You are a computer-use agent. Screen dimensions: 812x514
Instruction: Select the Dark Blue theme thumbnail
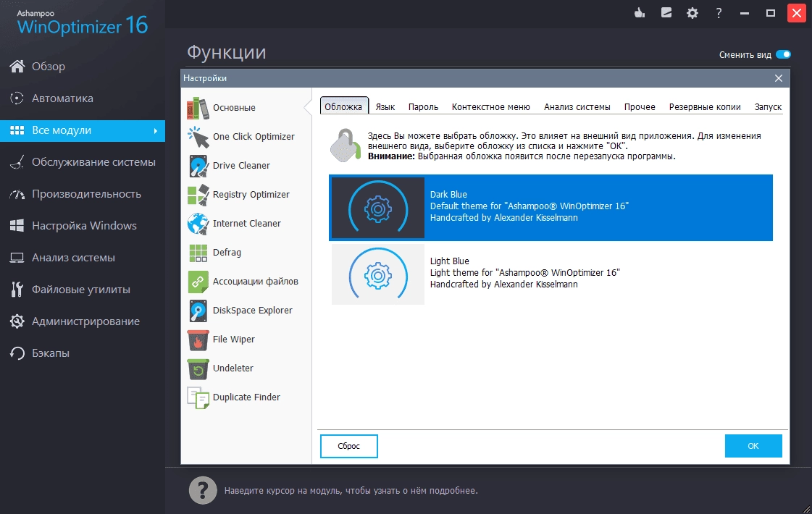[x=377, y=208]
